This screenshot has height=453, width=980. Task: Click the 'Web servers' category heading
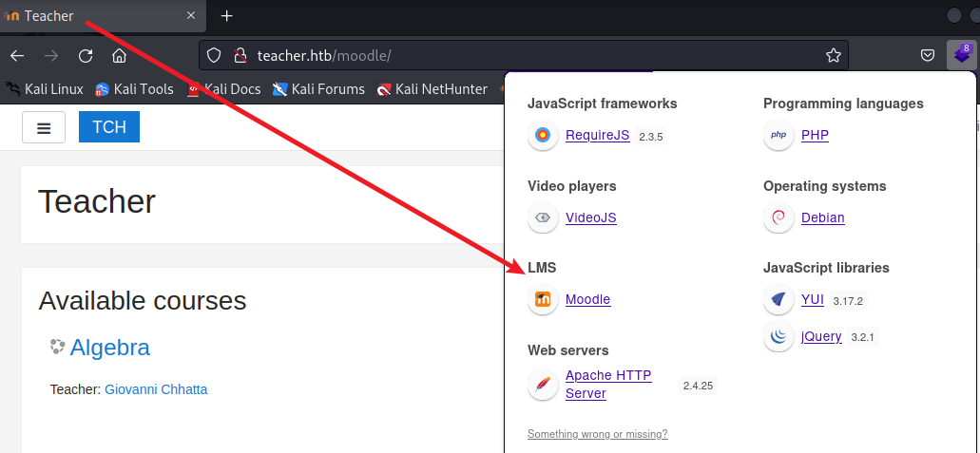click(568, 349)
